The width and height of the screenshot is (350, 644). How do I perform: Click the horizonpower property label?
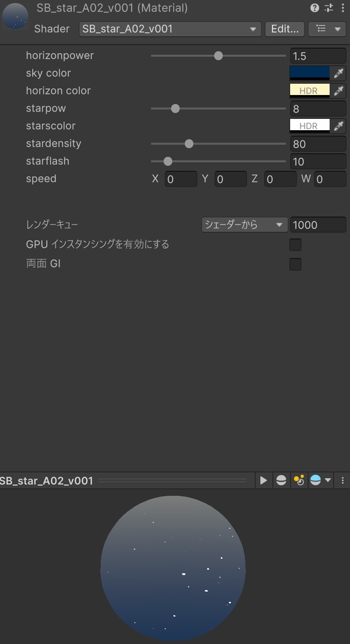(x=60, y=55)
